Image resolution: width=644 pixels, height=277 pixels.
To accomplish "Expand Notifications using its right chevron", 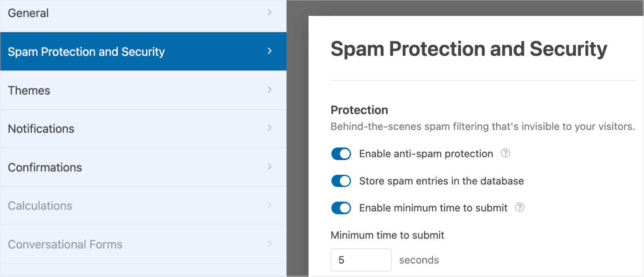I will [270, 128].
